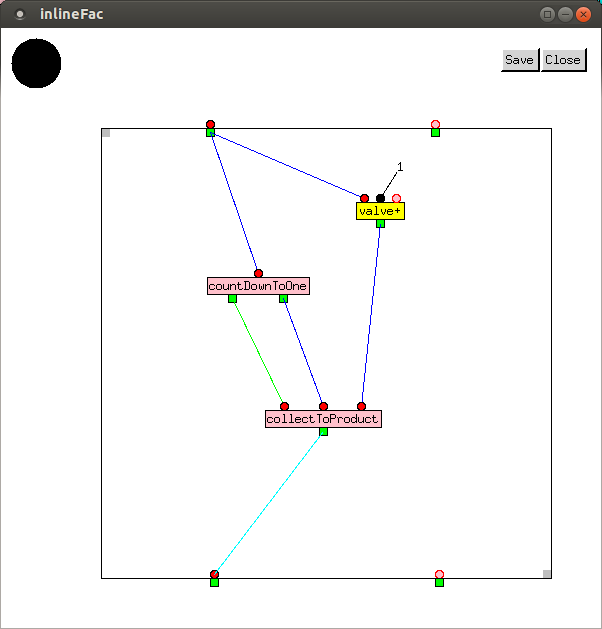Click the black input port on valve+
The image size is (602, 629).
380,198
